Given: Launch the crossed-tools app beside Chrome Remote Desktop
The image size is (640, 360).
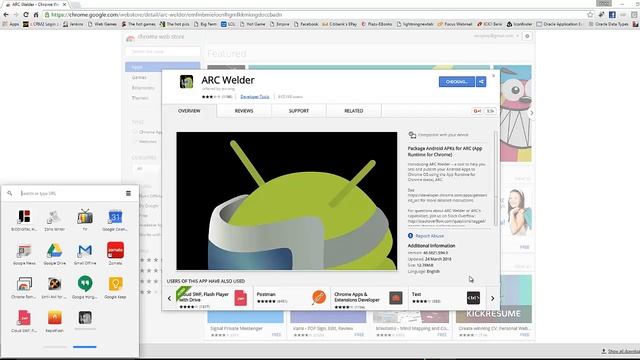Looking at the screenshot, I should coord(54,288).
